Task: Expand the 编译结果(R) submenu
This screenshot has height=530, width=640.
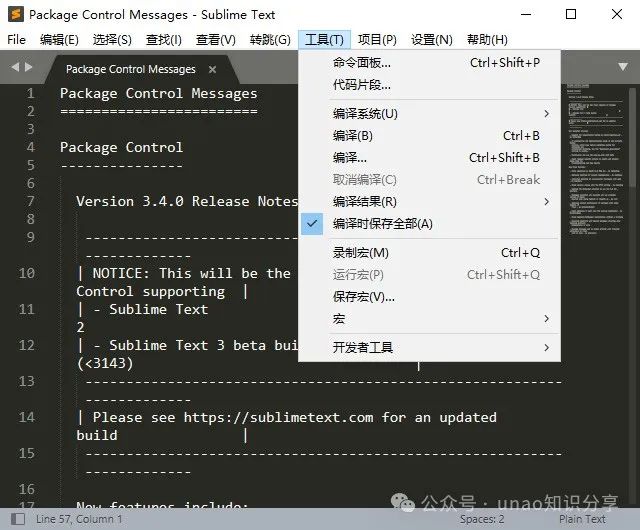Action: pyautogui.click(x=429, y=202)
